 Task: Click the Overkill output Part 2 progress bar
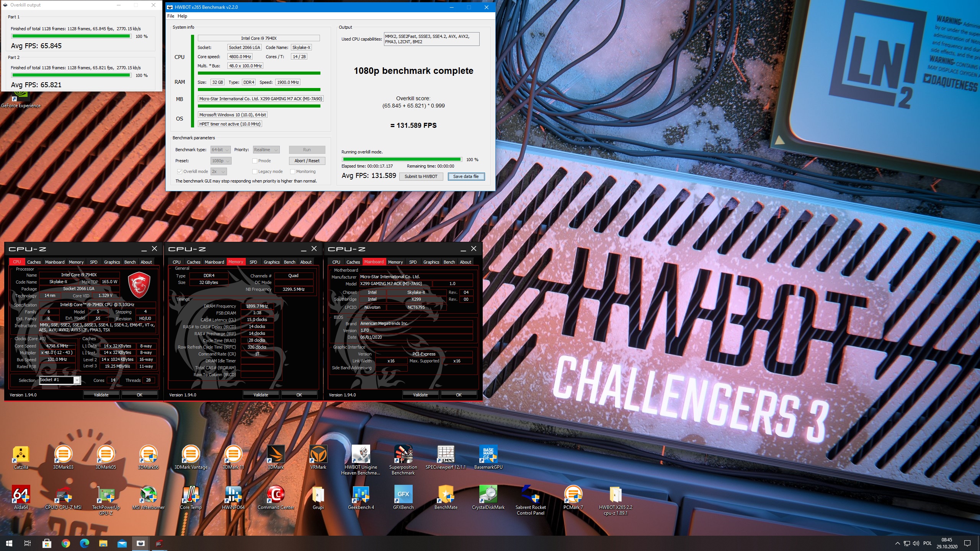point(71,75)
